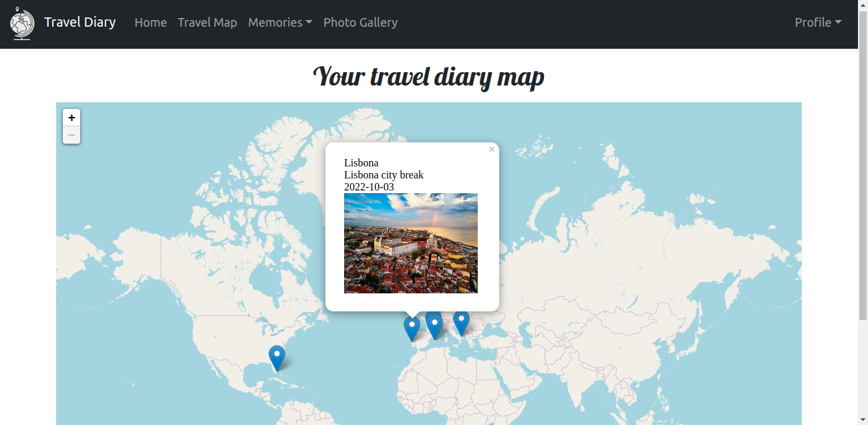Click the scrollbar down arrow

[863, 420]
